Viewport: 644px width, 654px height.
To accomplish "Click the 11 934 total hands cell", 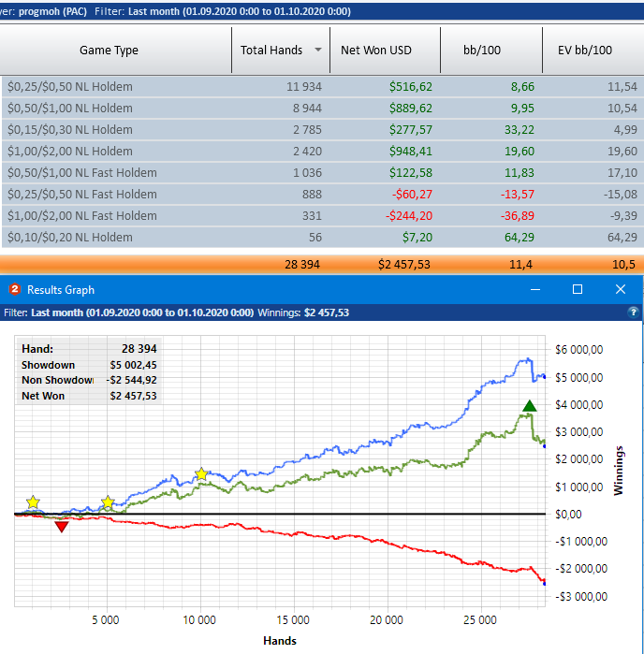I will click(304, 87).
